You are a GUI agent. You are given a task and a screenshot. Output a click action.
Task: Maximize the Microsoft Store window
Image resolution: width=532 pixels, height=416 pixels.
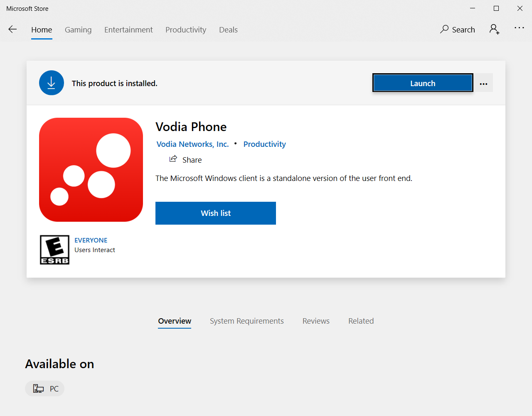click(496, 8)
